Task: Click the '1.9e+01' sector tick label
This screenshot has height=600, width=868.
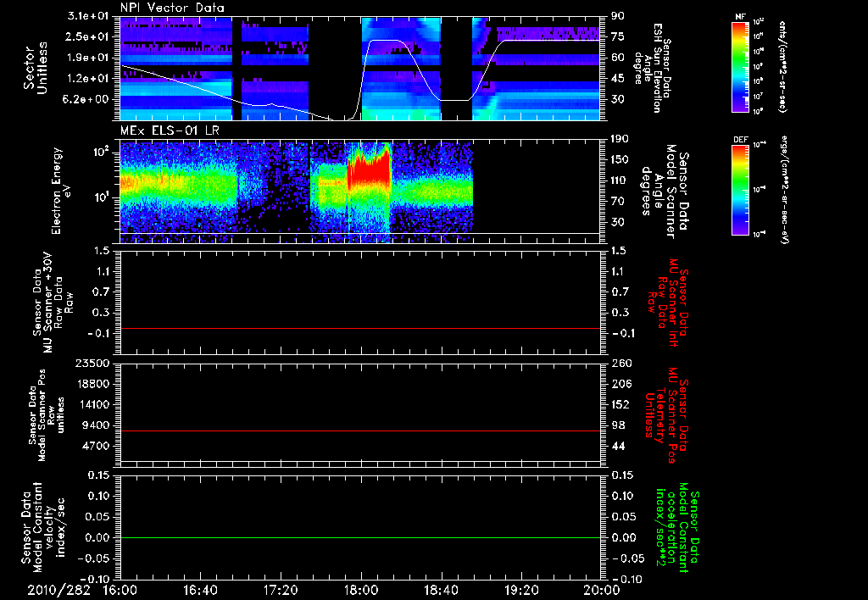Action: click(88, 58)
